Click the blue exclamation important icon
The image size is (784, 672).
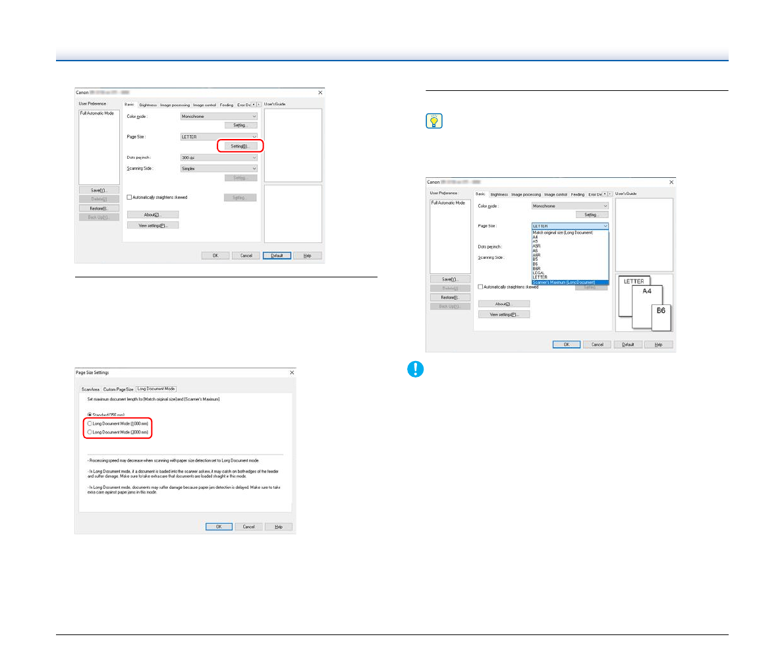click(x=416, y=369)
